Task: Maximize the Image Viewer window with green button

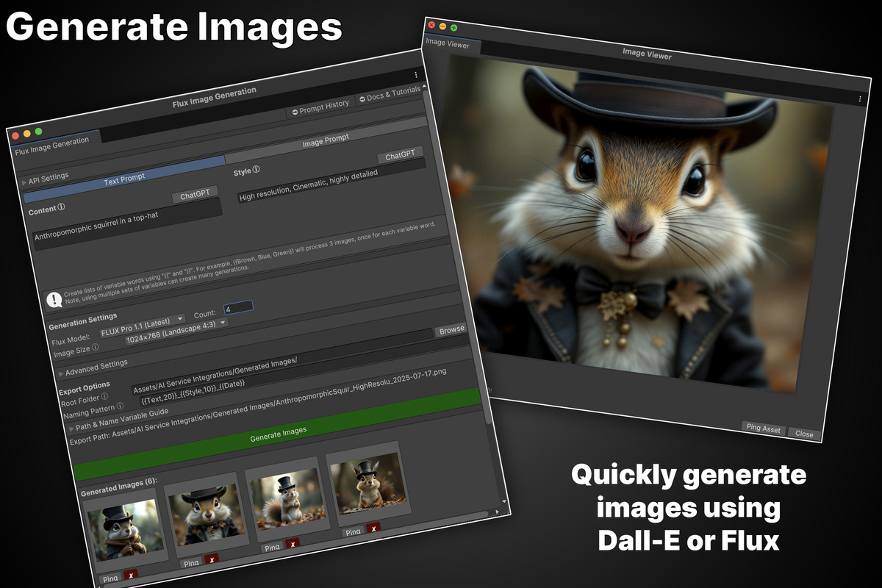Action: point(453,28)
